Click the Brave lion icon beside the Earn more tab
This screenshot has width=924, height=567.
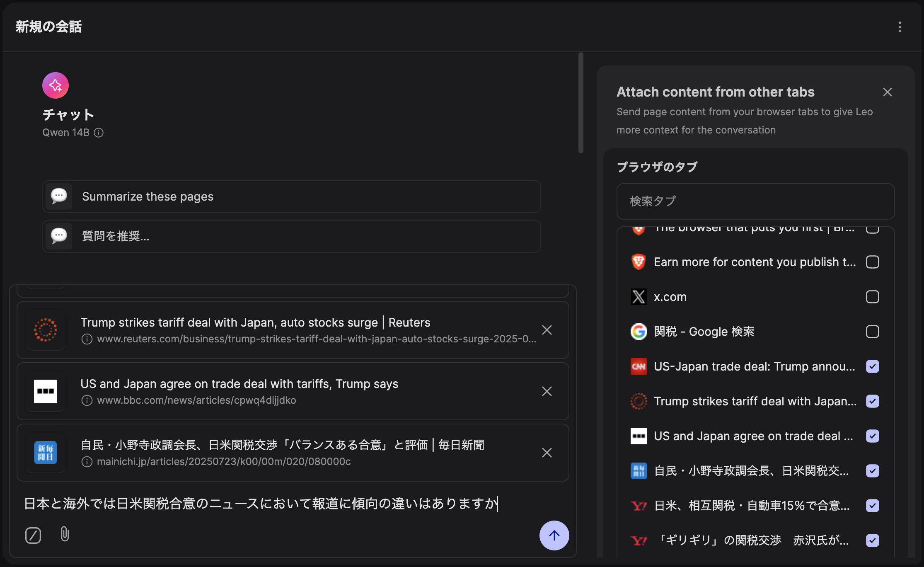639,262
